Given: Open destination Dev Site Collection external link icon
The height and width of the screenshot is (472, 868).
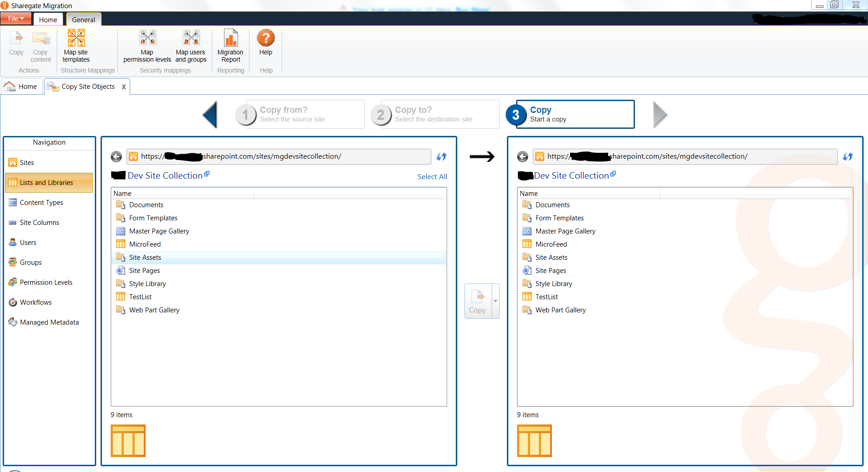Looking at the screenshot, I should 613,174.
